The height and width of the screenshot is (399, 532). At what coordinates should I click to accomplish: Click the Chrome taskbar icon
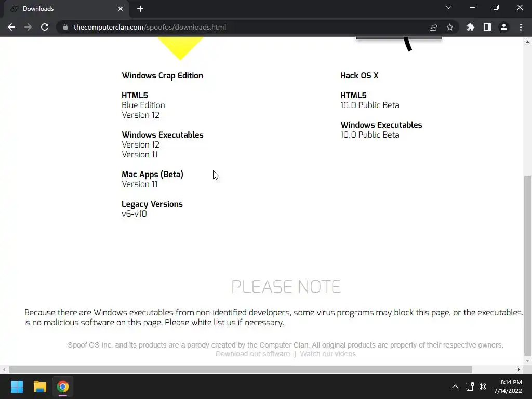coord(63,387)
